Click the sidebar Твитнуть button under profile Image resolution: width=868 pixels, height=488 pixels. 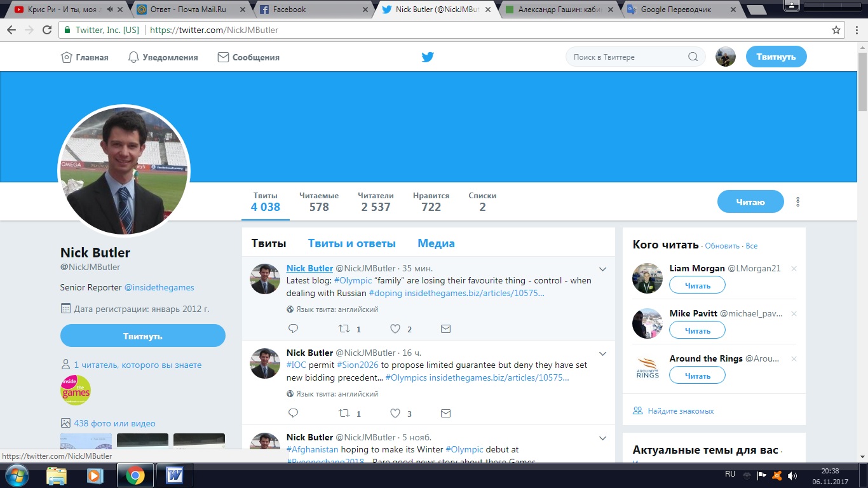[143, 335]
